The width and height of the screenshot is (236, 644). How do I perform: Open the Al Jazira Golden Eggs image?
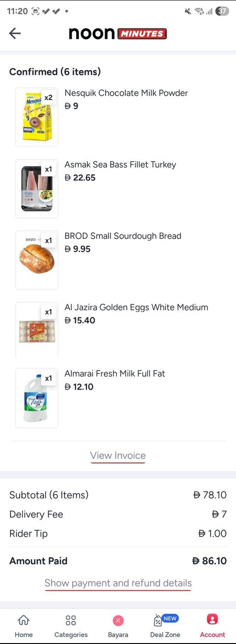37,330
